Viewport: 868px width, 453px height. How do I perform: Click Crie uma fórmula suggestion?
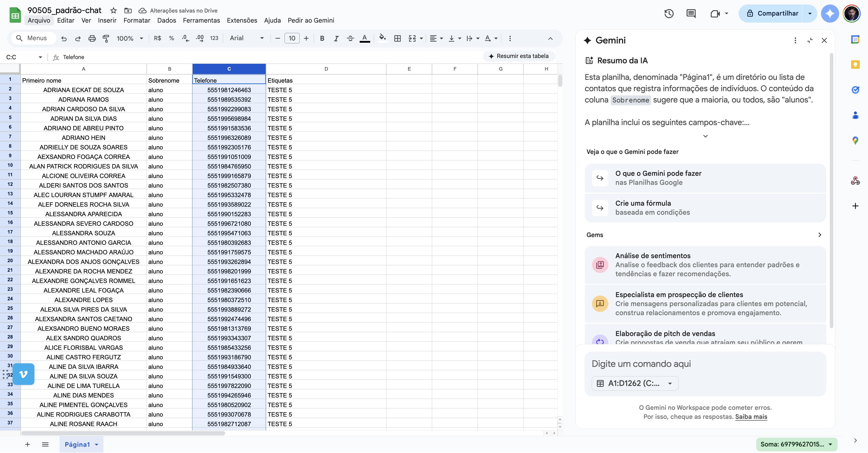pyautogui.click(x=705, y=208)
